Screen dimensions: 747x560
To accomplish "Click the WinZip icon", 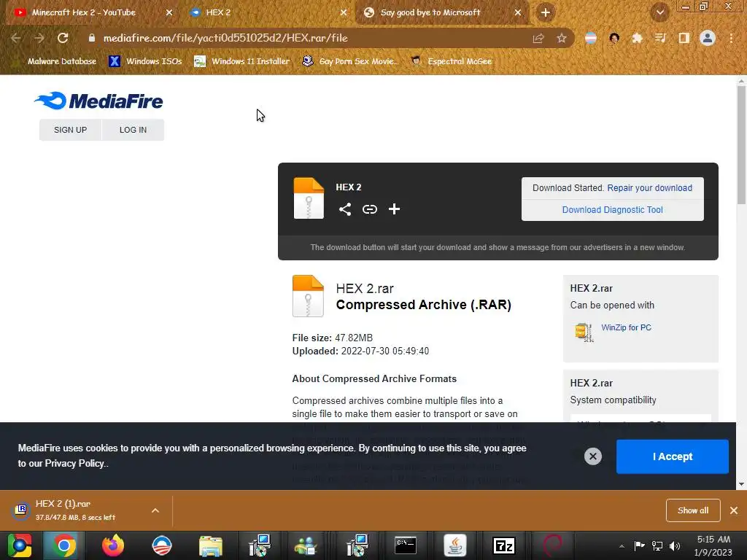I will click(584, 332).
